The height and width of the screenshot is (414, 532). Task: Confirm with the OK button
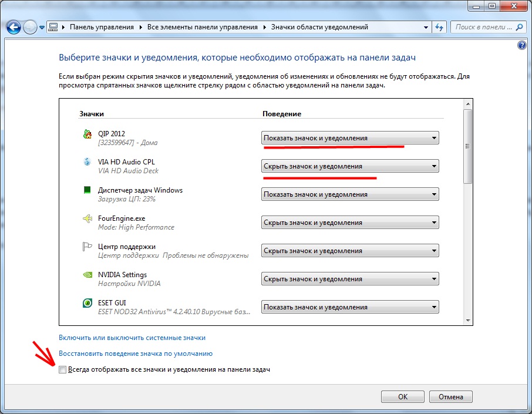pos(403,397)
